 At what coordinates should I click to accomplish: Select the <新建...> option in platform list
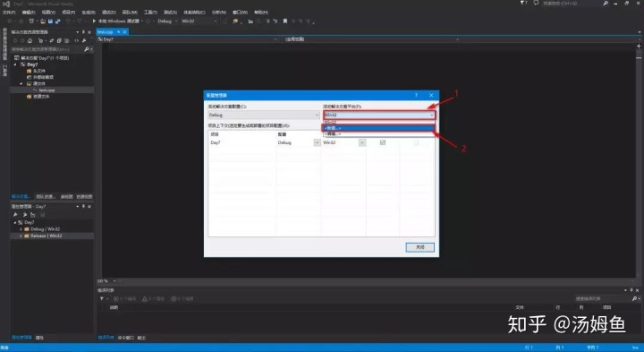[377, 128]
